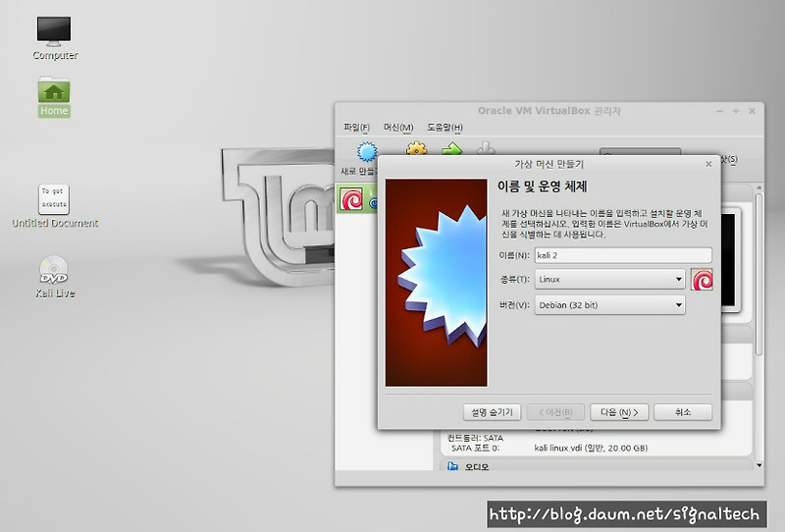The image size is (785, 532).
Task: Click the green Start arrow toolbar icon
Action: click(452, 149)
